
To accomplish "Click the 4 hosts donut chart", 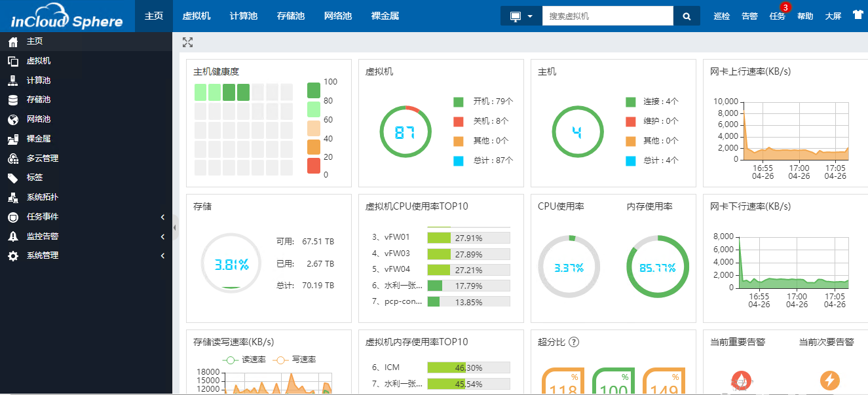I will pyautogui.click(x=577, y=132).
